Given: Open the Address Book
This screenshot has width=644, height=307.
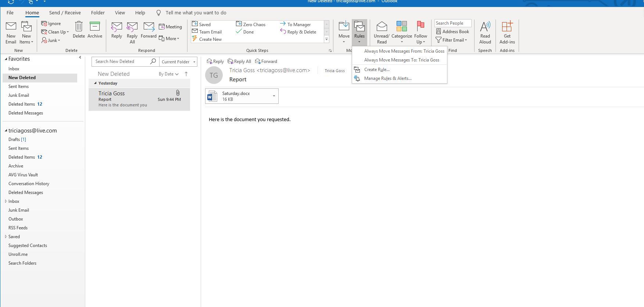Looking at the screenshot, I should (x=452, y=32).
